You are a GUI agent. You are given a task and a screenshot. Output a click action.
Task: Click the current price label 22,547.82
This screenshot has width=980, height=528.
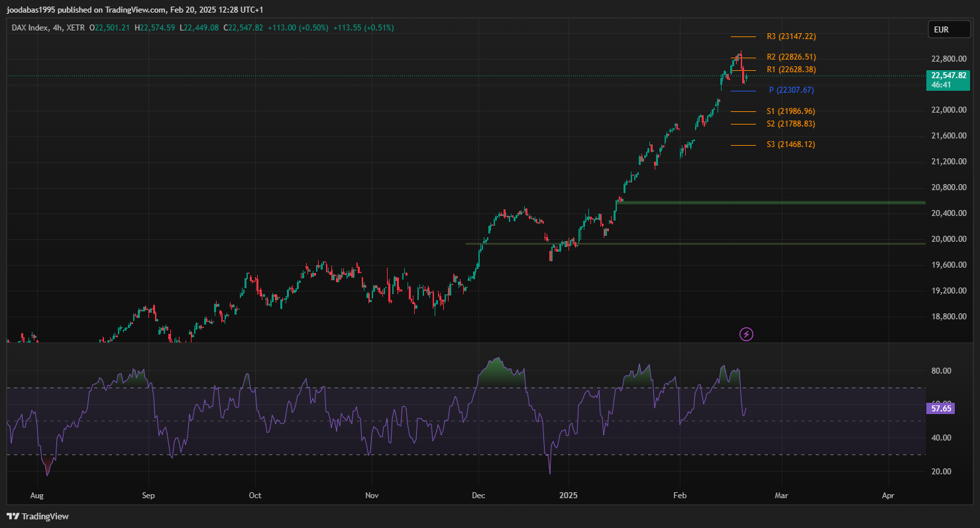(948, 76)
